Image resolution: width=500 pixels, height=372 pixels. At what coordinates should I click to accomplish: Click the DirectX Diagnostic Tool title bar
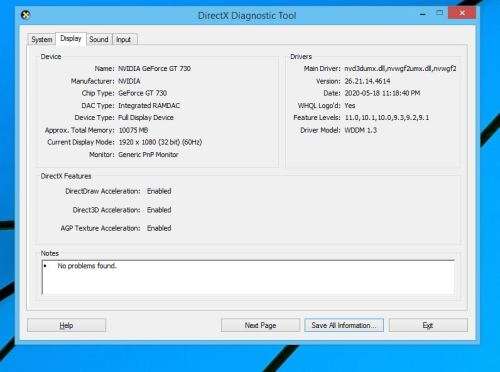click(247, 15)
